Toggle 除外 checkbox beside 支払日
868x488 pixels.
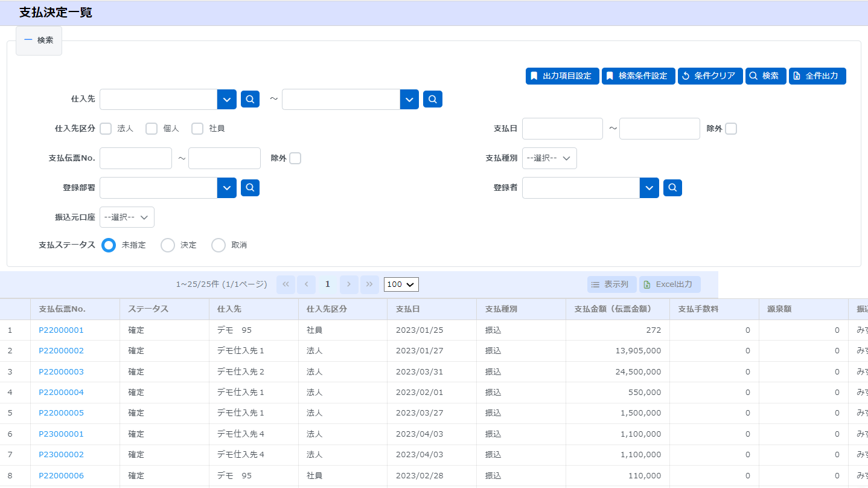coord(731,129)
